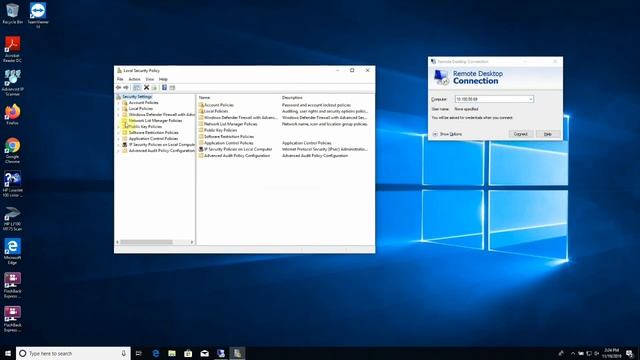Select Account Policies in the left tree
Viewport: 640px width, 360px height.
(x=143, y=103)
